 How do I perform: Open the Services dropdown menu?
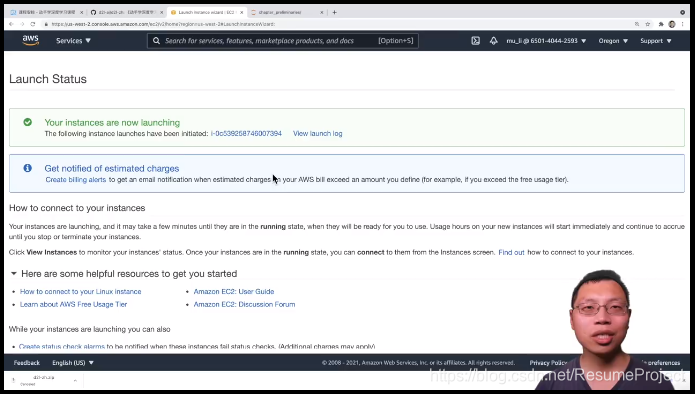(x=74, y=41)
